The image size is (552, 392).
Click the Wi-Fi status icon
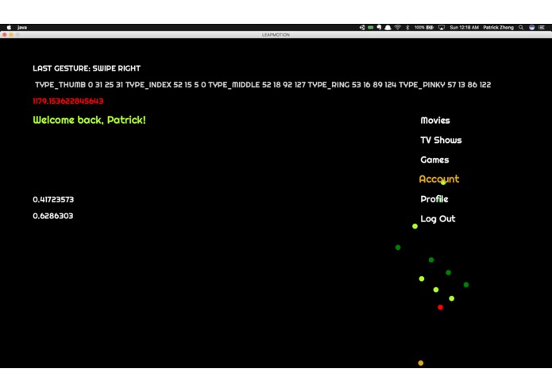[x=397, y=28]
